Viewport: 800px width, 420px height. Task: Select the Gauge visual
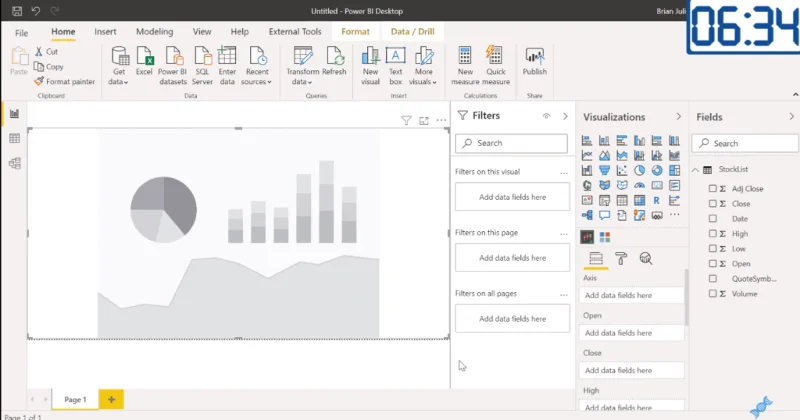tap(639, 185)
